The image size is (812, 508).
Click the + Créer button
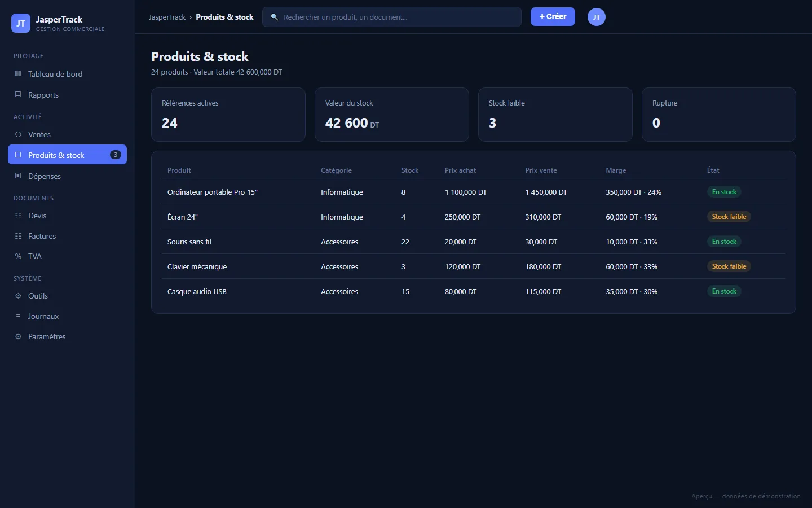coord(553,17)
